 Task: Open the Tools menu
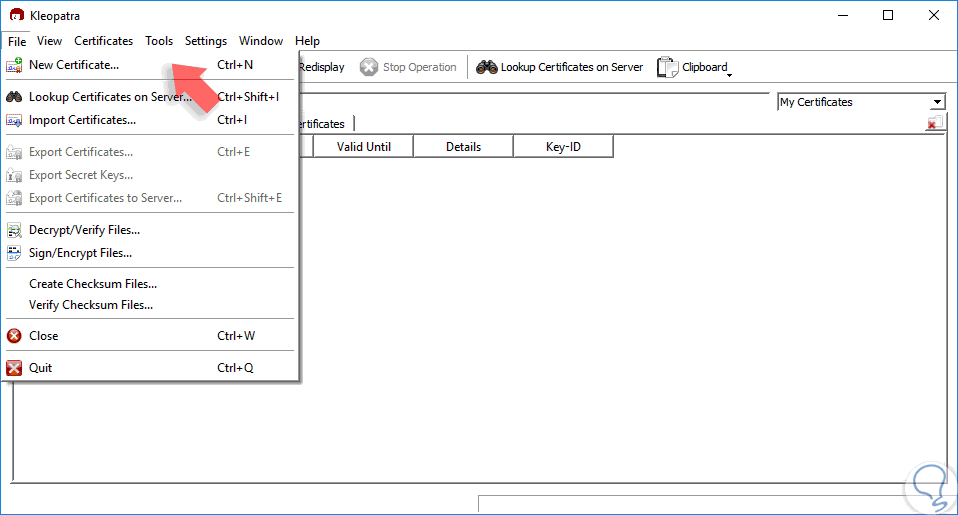click(x=159, y=41)
